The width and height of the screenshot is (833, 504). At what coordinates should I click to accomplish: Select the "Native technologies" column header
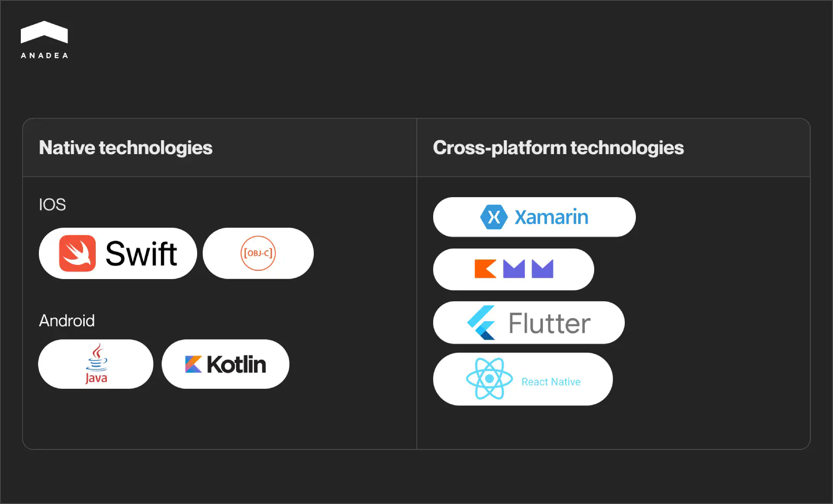coord(125,148)
